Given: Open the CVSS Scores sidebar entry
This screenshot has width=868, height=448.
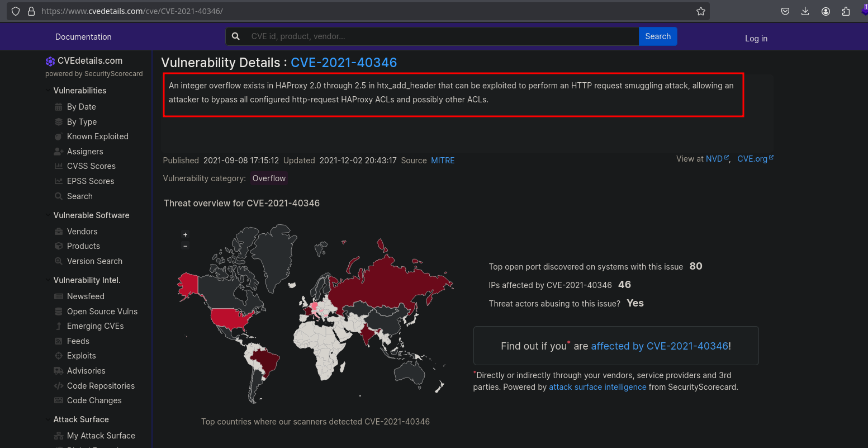Looking at the screenshot, I should point(91,166).
